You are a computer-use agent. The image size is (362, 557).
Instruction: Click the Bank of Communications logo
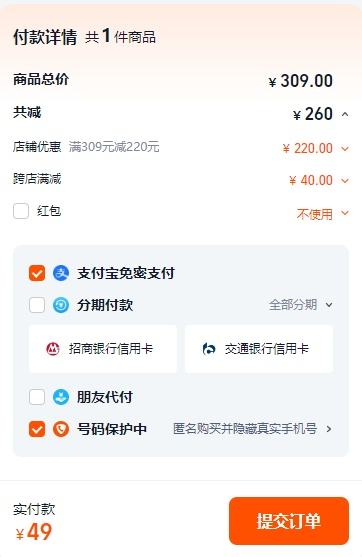click(x=209, y=349)
